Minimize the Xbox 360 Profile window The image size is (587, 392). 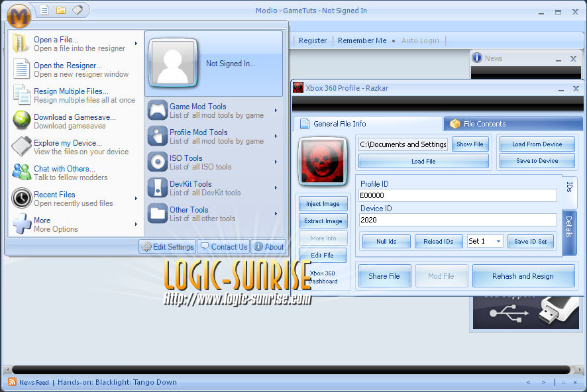coord(561,89)
